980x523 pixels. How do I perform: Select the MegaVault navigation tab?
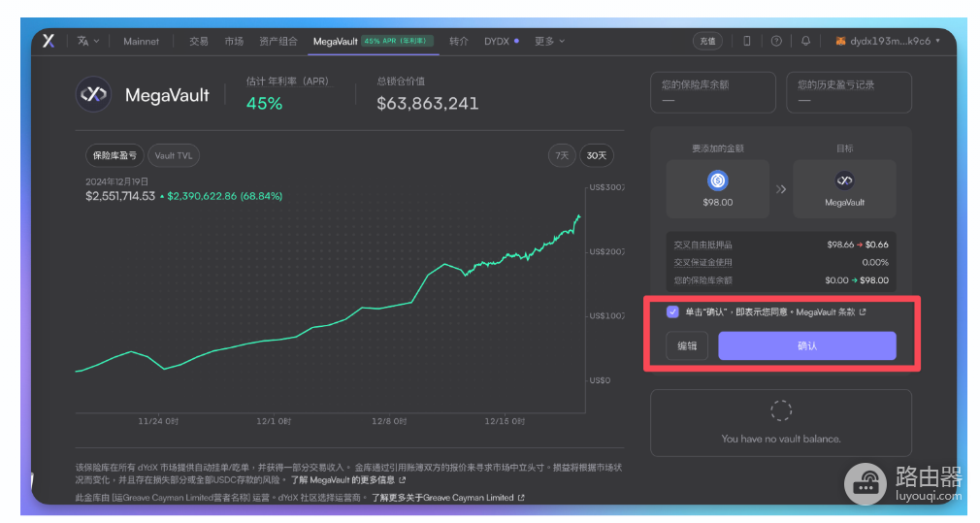(x=335, y=42)
